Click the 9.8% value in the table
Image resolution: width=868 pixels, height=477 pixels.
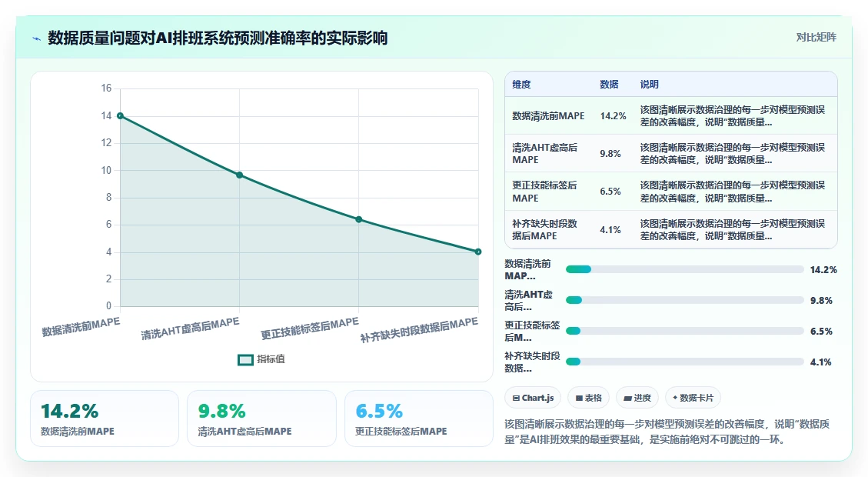point(610,153)
